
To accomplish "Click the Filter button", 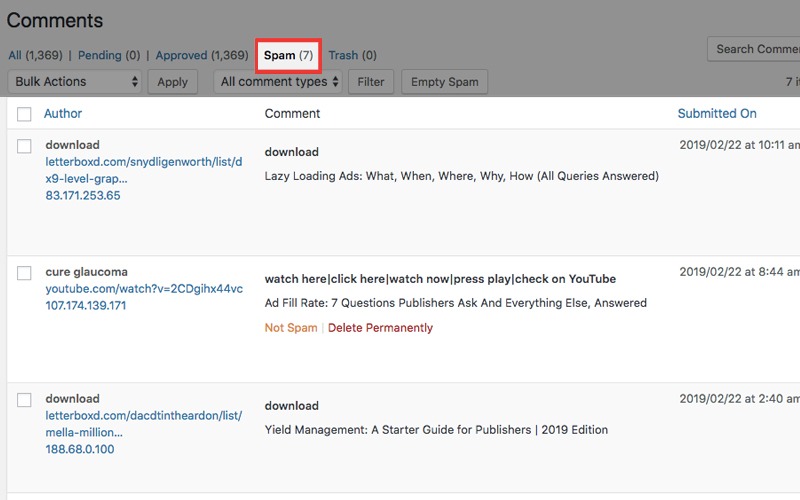I will 371,82.
